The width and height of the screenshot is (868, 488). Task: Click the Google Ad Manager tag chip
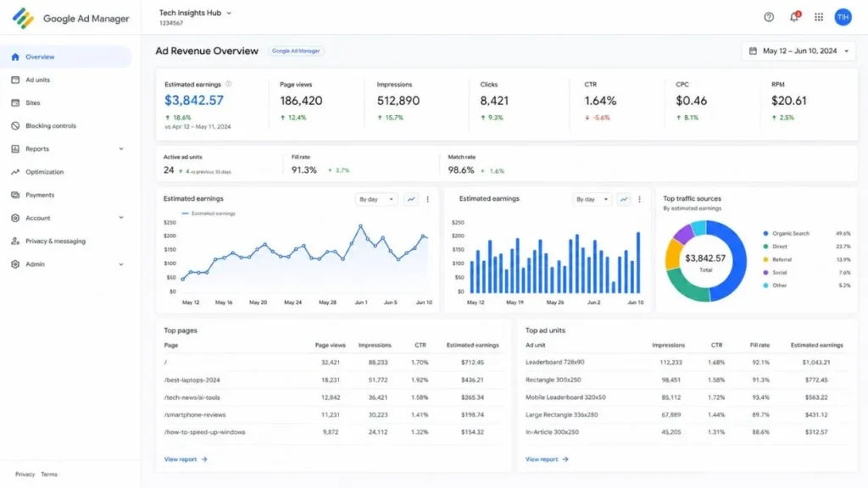click(x=296, y=51)
